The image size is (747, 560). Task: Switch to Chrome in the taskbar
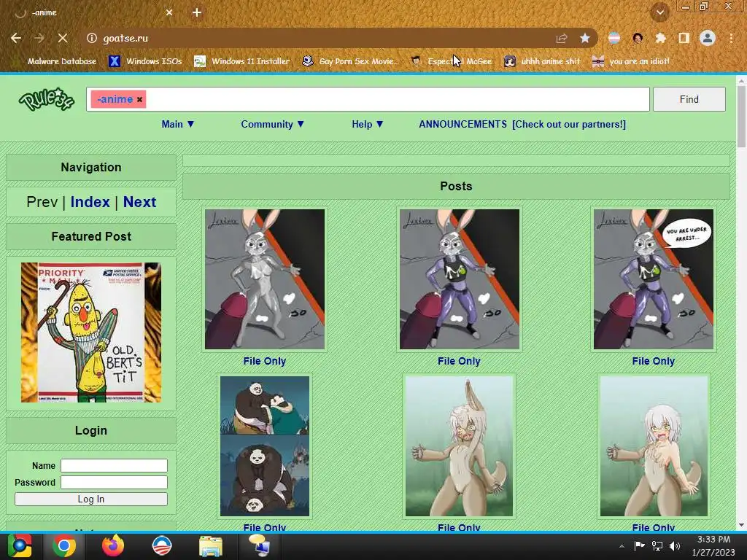[64, 545]
